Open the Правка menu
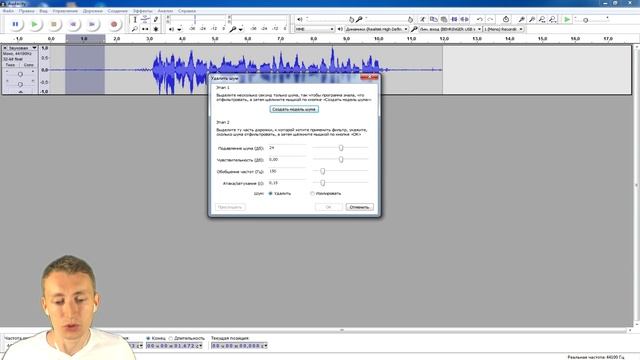Screen dimensions: 640x360 (x=27, y=11)
